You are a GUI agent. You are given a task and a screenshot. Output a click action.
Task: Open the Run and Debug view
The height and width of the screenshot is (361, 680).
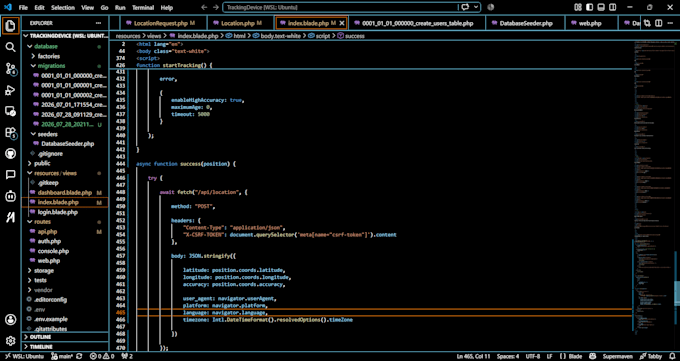(x=10, y=90)
